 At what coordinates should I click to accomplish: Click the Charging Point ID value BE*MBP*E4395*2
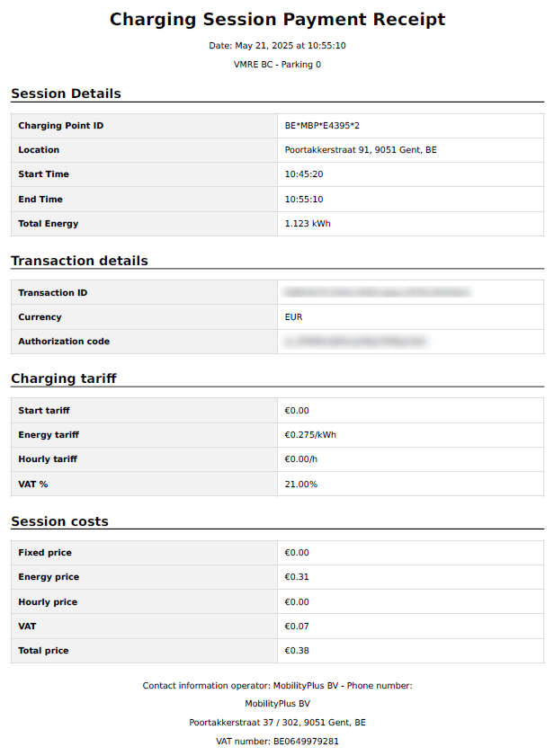pos(322,126)
